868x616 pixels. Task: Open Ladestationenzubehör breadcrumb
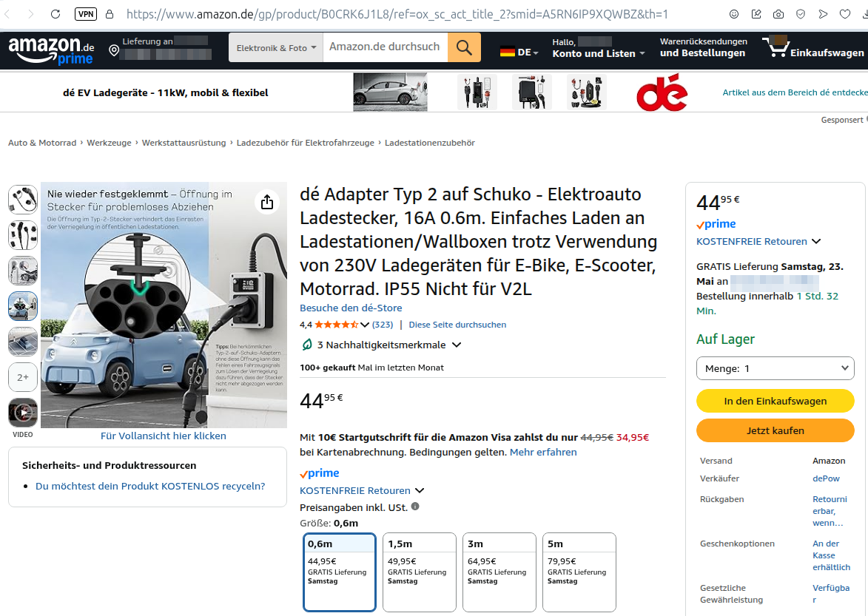(x=430, y=143)
